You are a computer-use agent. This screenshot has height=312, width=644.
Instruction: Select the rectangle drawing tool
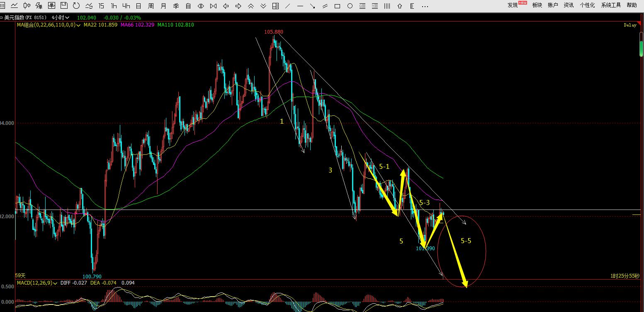pyautogui.click(x=337, y=6)
